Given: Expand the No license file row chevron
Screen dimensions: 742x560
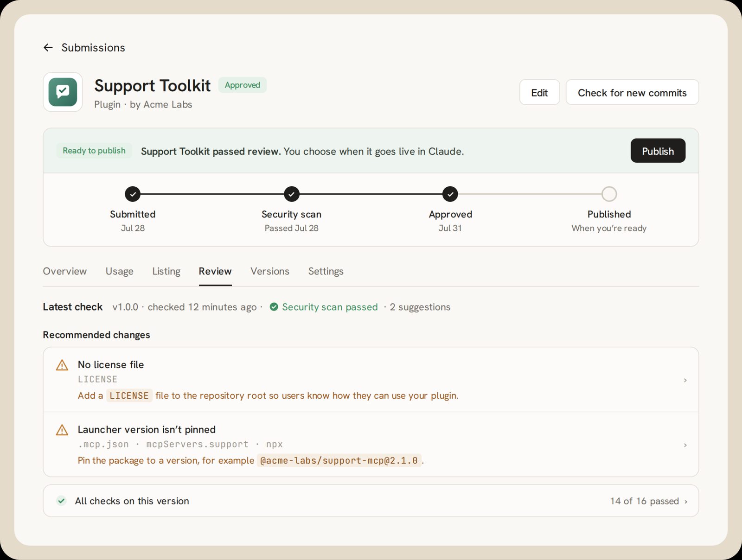Looking at the screenshot, I should point(685,380).
